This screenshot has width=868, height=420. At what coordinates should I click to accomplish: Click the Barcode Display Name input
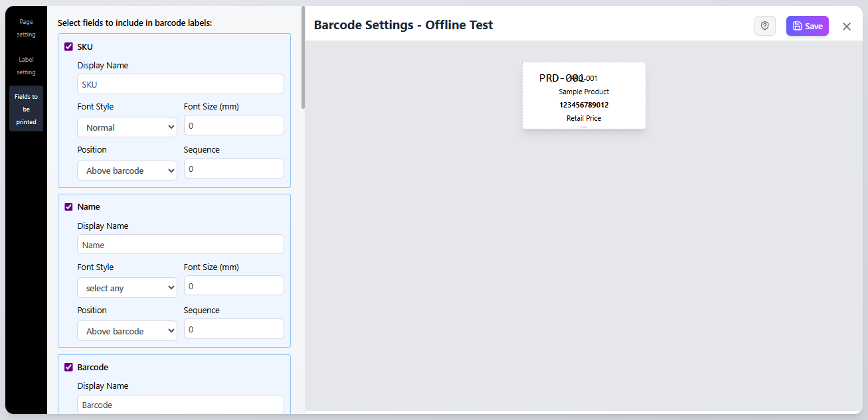coord(181,405)
